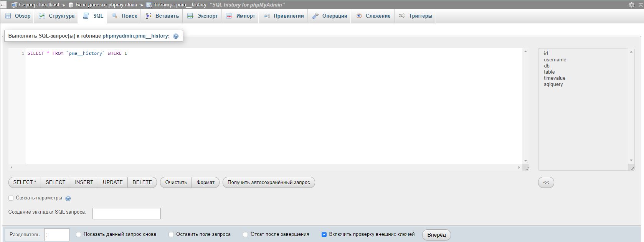The image size is (644, 242).
Task: Click into the Разделитель delimiter field
Action: pos(57,235)
